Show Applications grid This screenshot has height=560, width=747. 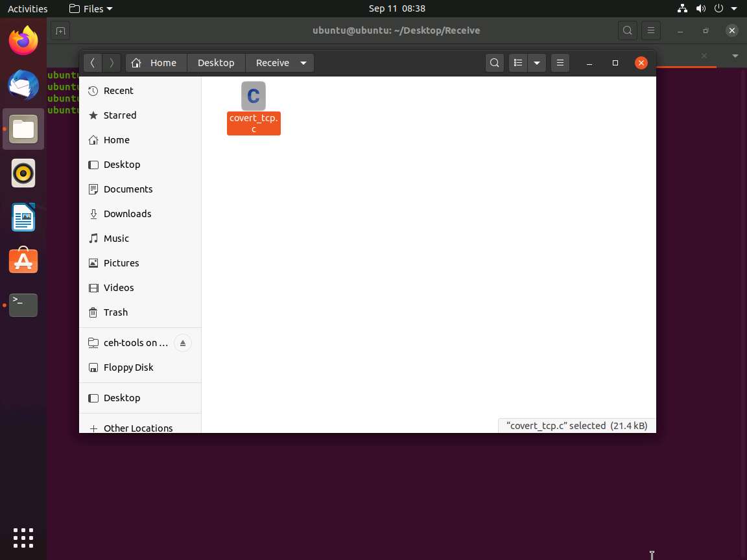(x=23, y=538)
